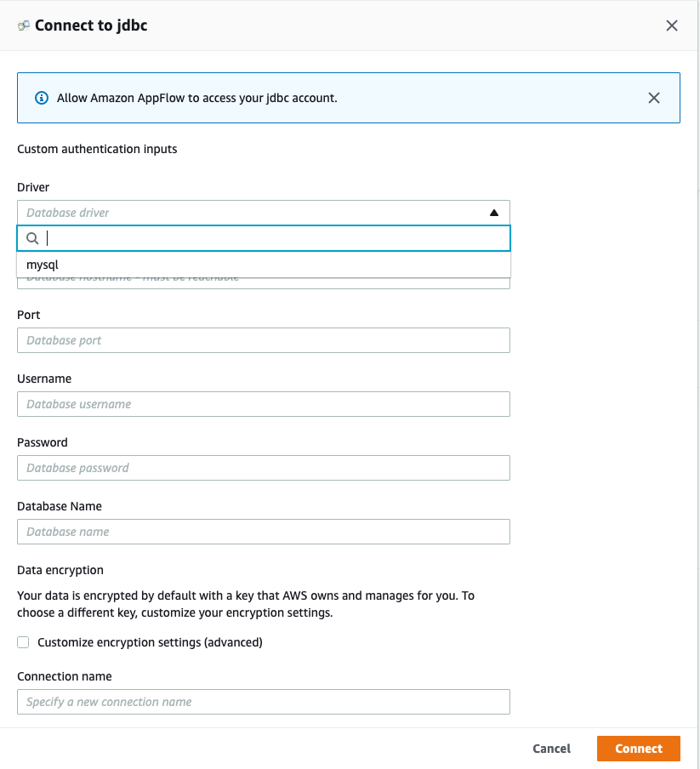This screenshot has height=769, width=700.
Task: Click the Customize encryption settings (advanced) label
Action: pyautogui.click(x=150, y=642)
